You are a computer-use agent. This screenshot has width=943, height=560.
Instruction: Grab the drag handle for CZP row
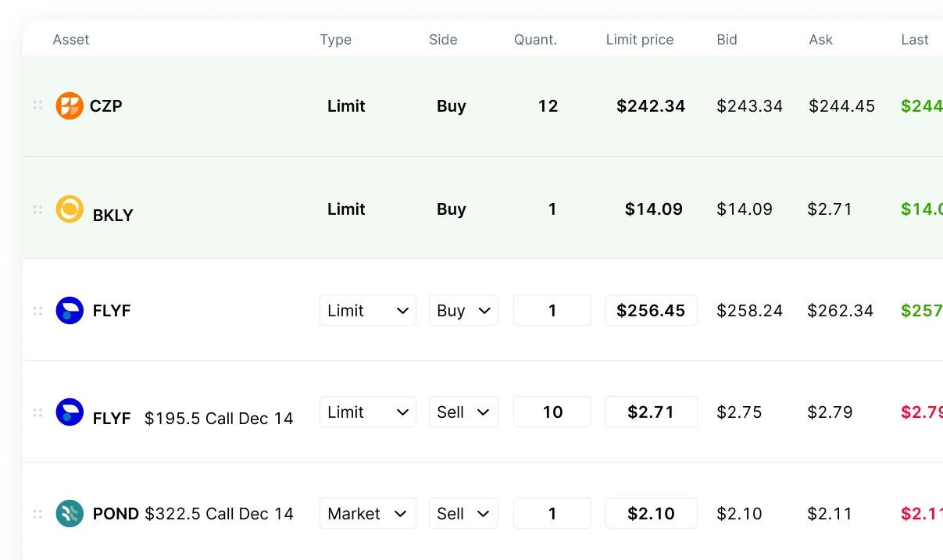(x=38, y=105)
